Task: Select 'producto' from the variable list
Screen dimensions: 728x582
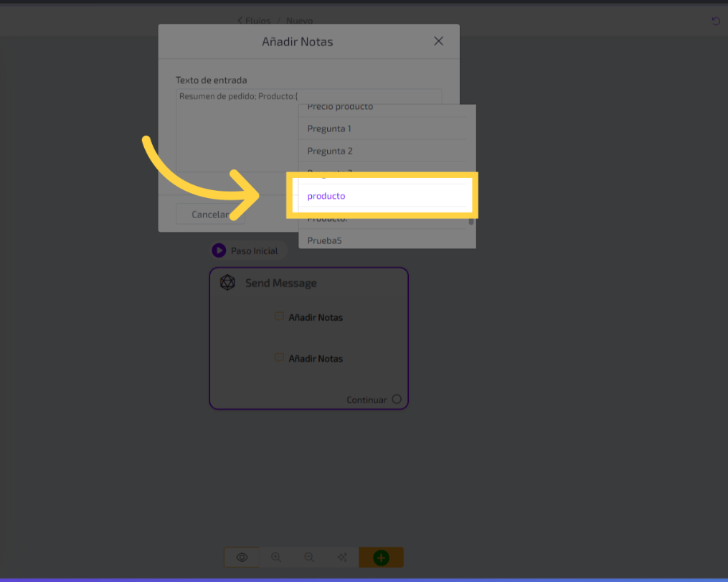Action: (x=326, y=196)
